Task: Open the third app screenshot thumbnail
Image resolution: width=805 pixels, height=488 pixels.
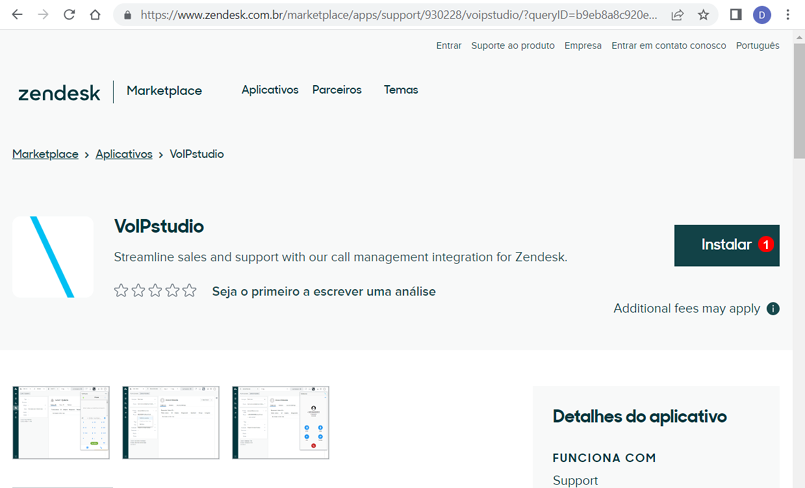Action: pos(281,422)
